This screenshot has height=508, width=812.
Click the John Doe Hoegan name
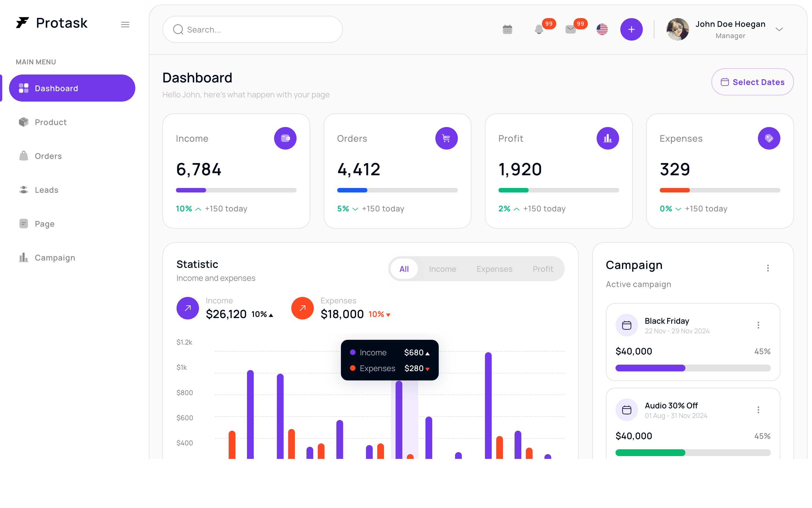pyautogui.click(x=730, y=24)
